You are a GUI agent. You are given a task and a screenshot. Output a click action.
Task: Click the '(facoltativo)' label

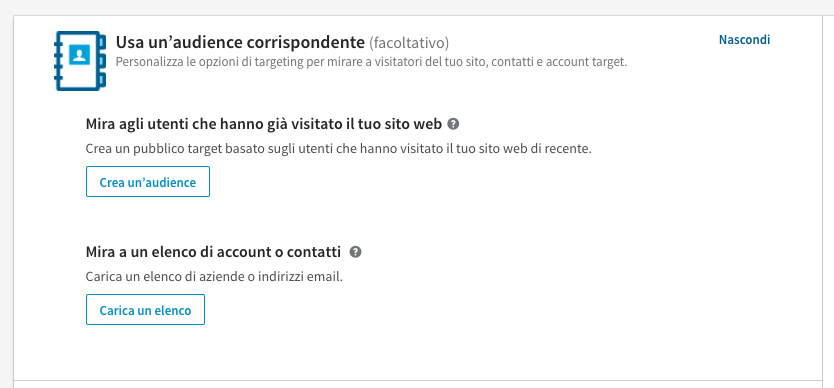[x=409, y=43]
